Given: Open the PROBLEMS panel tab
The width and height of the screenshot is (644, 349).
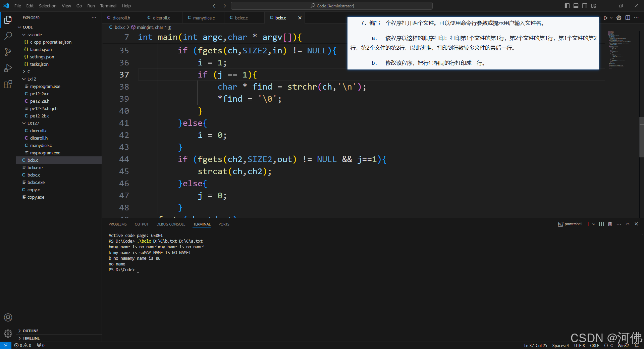Looking at the screenshot, I should pos(118,224).
